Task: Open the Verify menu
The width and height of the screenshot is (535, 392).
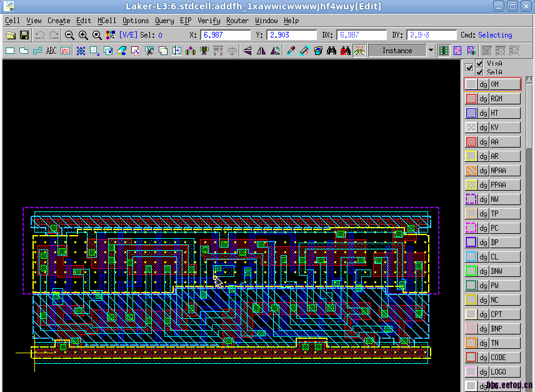Action: pos(209,21)
